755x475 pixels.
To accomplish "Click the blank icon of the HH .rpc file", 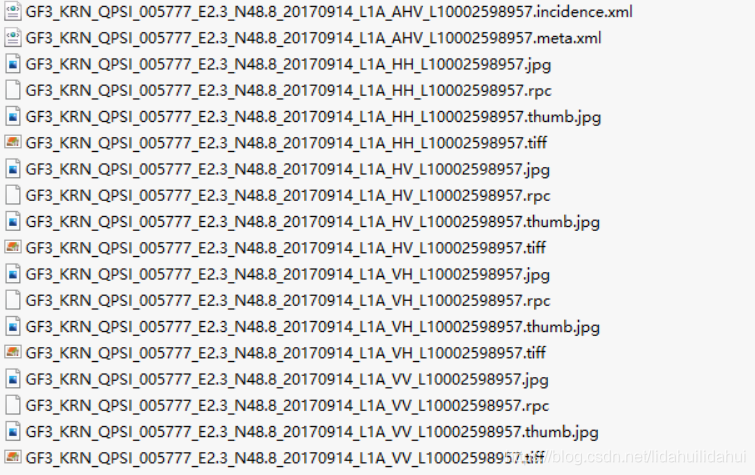I will coord(13,90).
